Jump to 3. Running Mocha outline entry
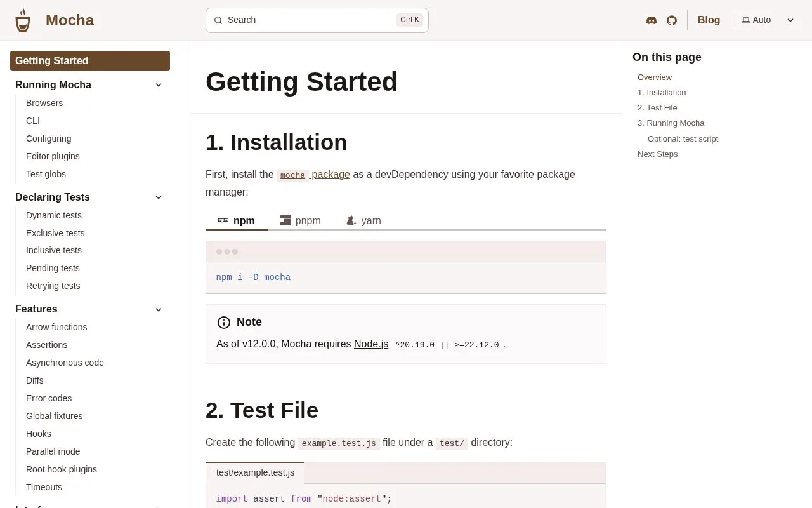The height and width of the screenshot is (508, 812). pos(671,123)
